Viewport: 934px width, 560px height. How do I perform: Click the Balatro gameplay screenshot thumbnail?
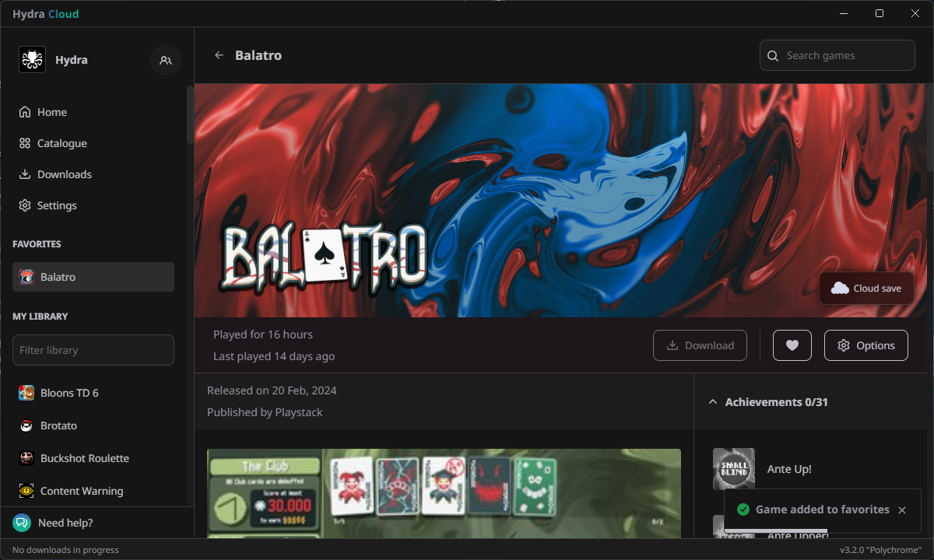[444, 493]
